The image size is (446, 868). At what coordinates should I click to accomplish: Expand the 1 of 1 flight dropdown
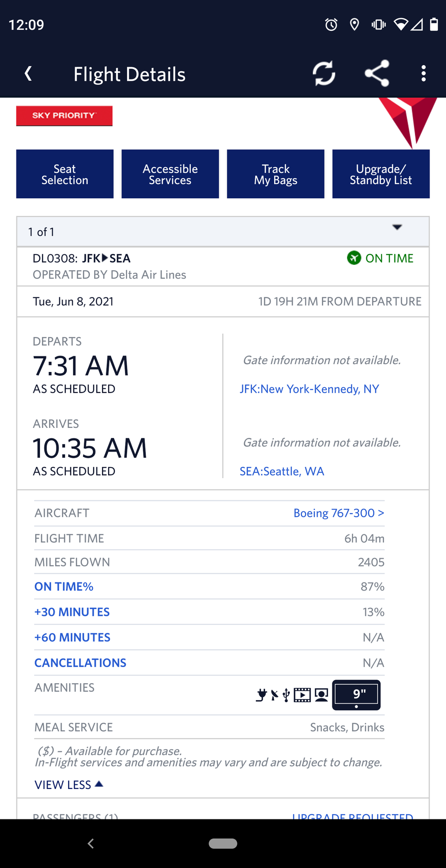tap(223, 232)
